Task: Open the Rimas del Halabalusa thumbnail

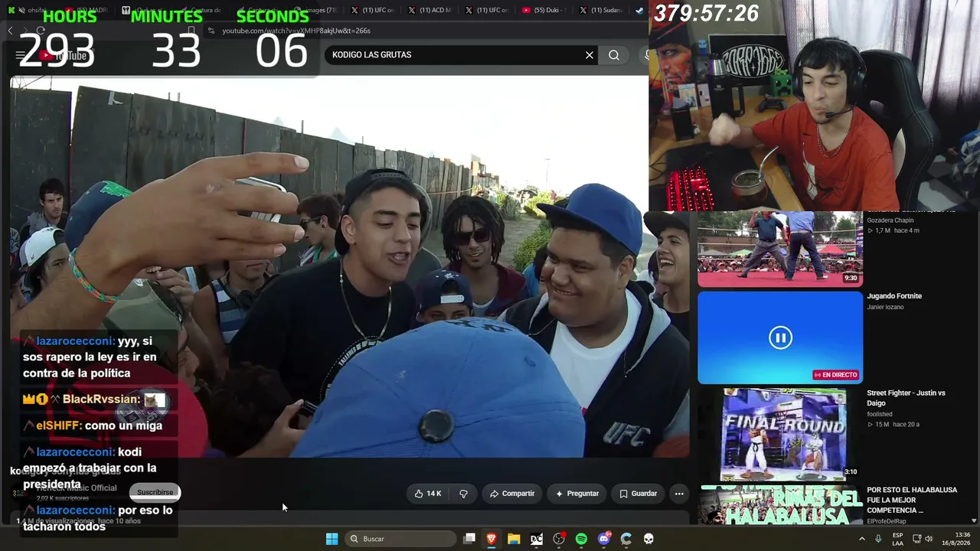Action: (780, 505)
